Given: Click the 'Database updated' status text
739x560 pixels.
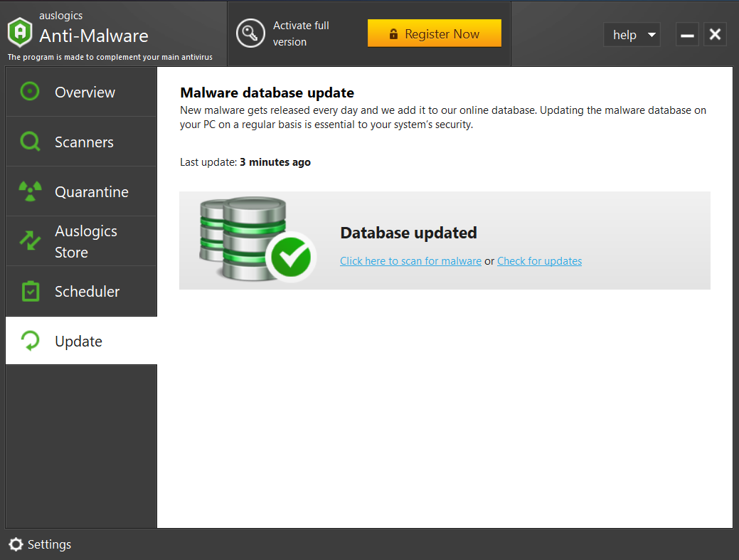Looking at the screenshot, I should click(408, 233).
